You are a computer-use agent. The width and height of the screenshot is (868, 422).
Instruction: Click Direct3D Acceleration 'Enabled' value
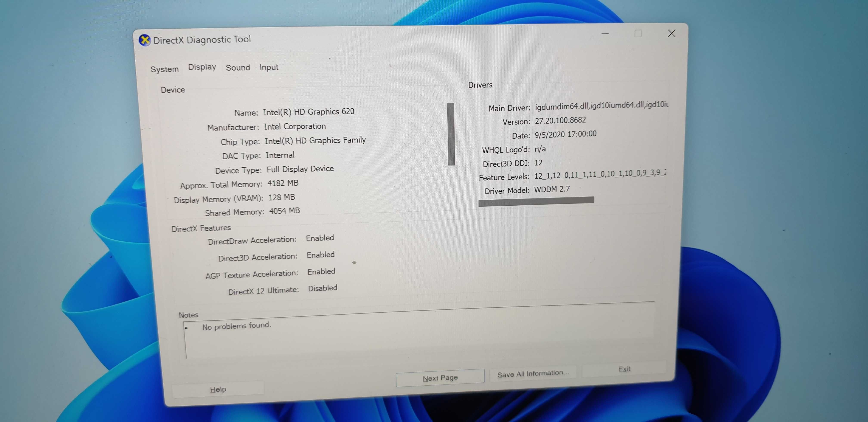[321, 255]
